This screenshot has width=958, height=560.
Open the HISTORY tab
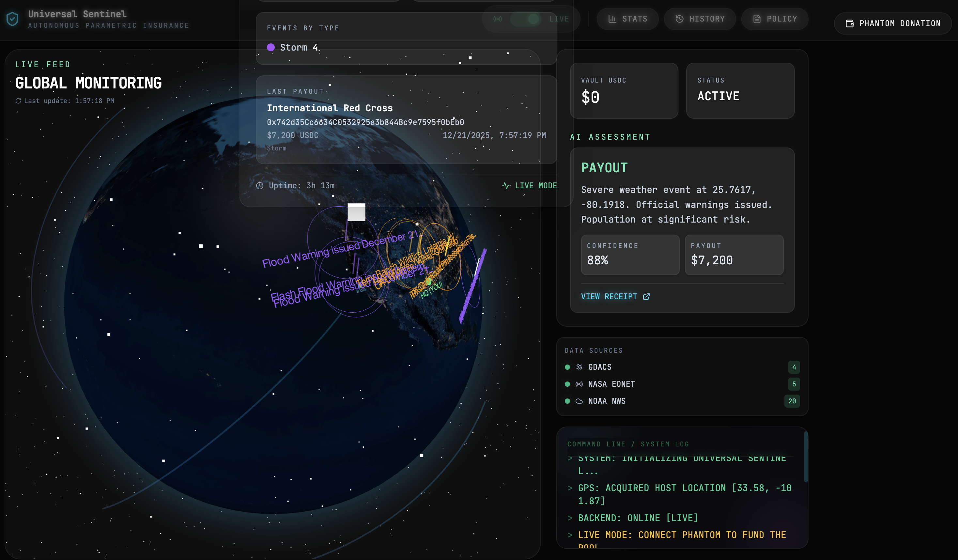pyautogui.click(x=700, y=19)
